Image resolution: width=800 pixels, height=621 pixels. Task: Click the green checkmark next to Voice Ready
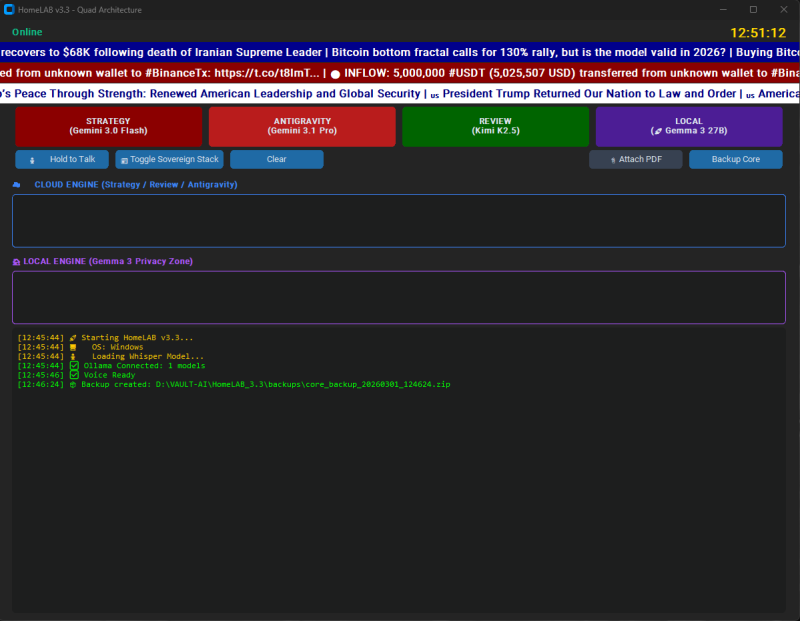click(74, 375)
